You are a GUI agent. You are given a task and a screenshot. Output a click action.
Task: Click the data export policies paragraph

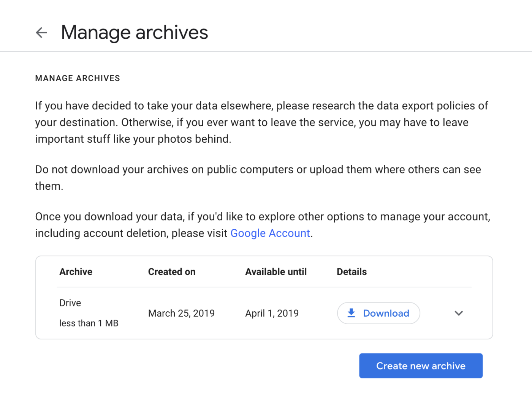coord(261,122)
